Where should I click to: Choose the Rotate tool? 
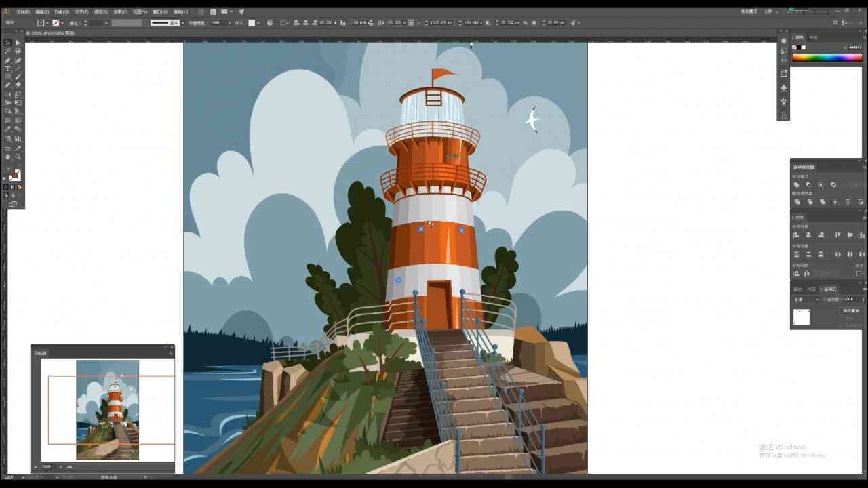[x=7, y=94]
